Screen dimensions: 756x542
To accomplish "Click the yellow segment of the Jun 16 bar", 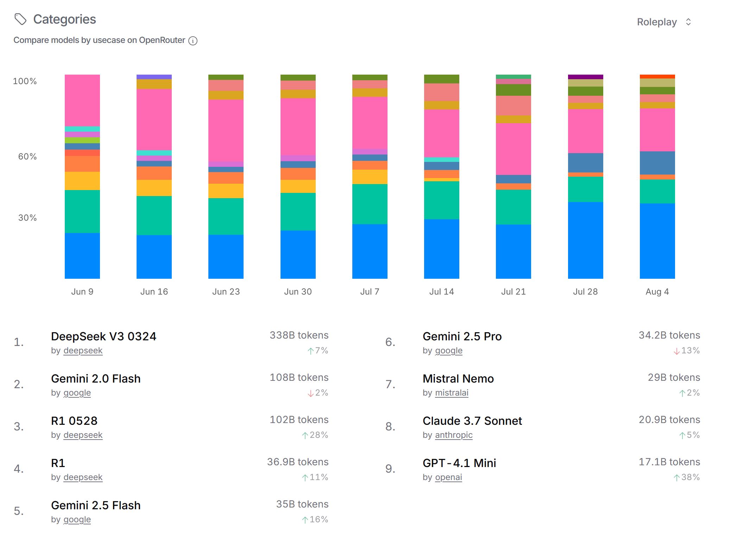I will [x=154, y=188].
